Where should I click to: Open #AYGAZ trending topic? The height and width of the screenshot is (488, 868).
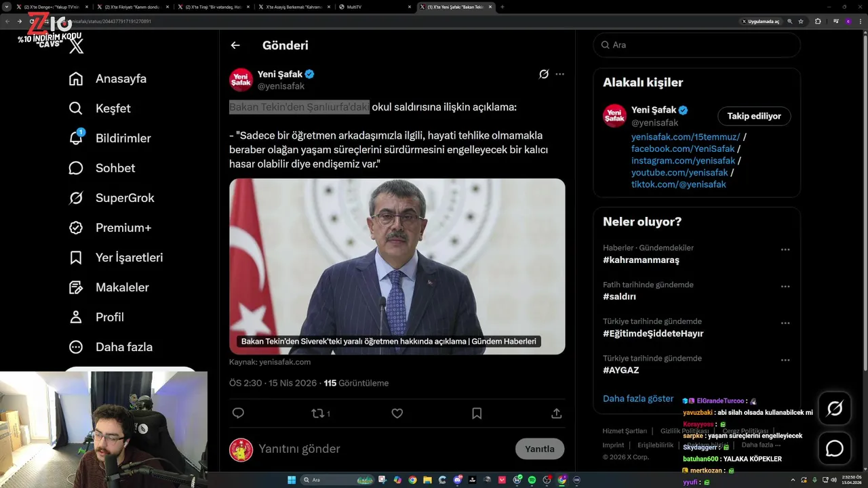pyautogui.click(x=621, y=370)
